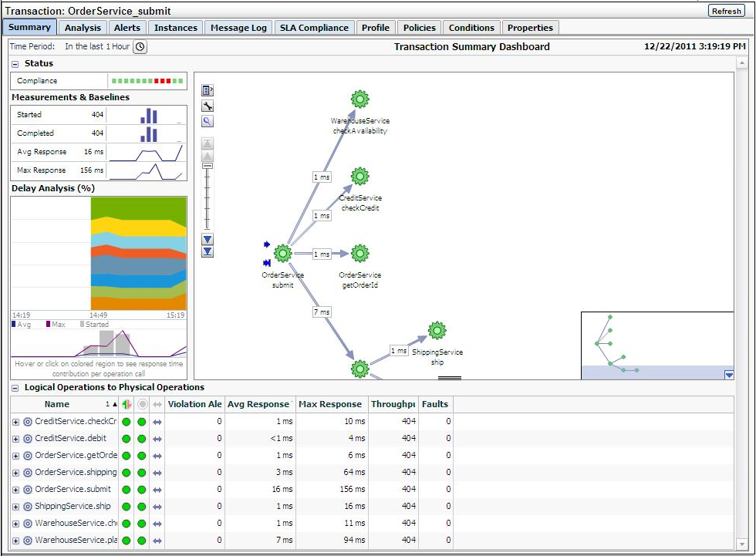Click the start arrow marker beside OrderService submit

(267, 244)
